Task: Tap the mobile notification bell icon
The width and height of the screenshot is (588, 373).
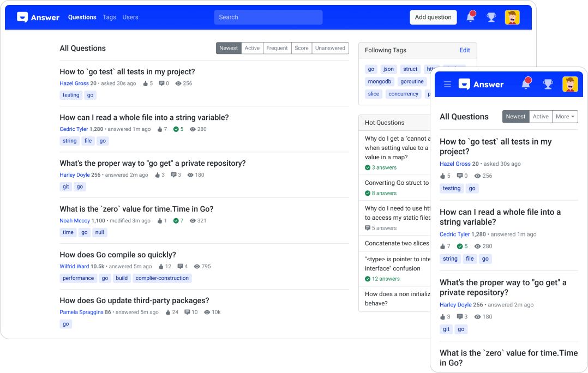Action: pos(525,84)
